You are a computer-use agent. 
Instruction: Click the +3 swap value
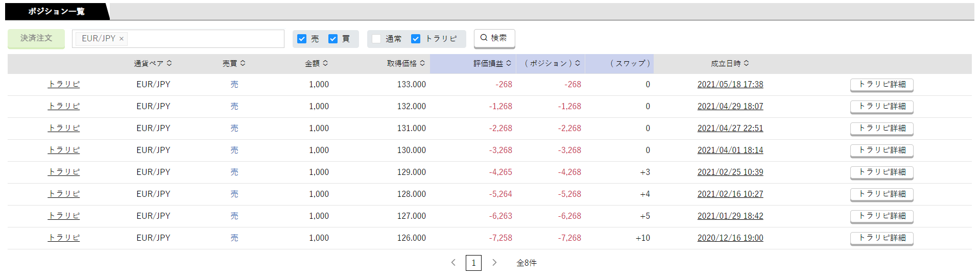[x=645, y=172]
